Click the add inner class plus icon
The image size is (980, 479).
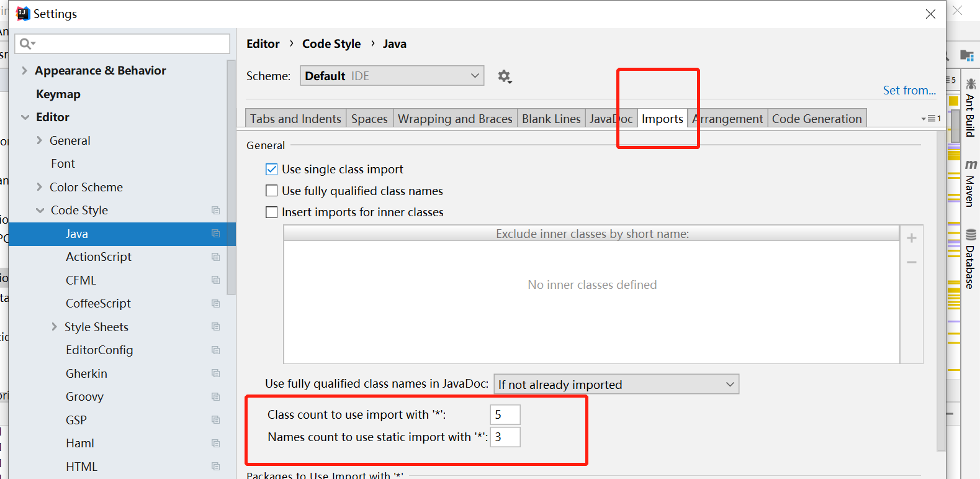[x=911, y=238]
